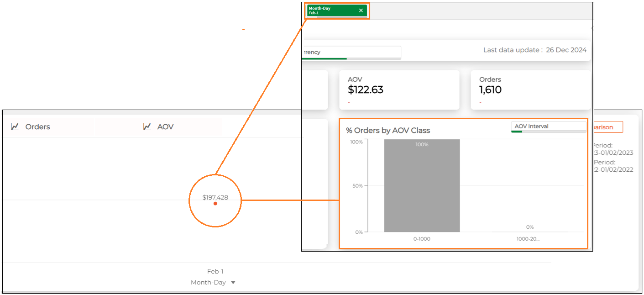Open the AOV Interval dropdown
Screen dimensions: 644x295
(548, 126)
